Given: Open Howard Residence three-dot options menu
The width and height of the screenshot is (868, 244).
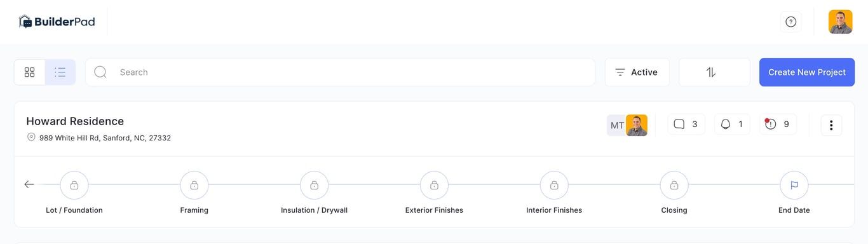Looking at the screenshot, I should (x=831, y=125).
